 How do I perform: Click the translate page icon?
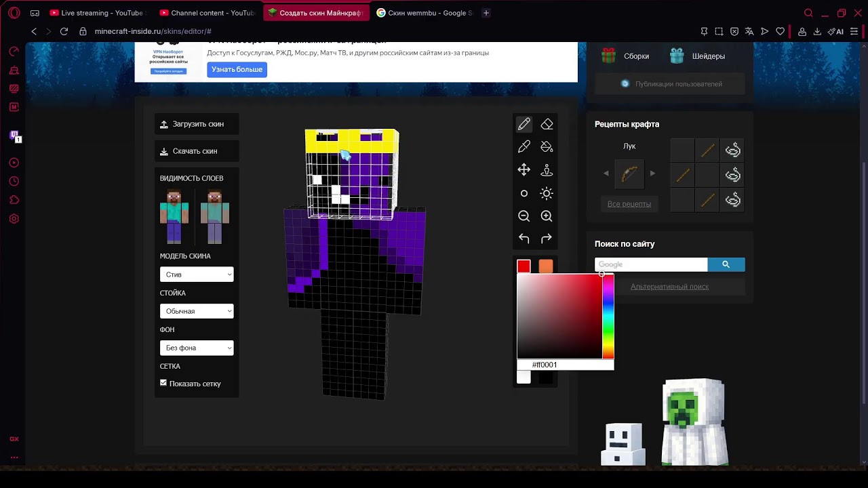pyautogui.click(x=749, y=31)
